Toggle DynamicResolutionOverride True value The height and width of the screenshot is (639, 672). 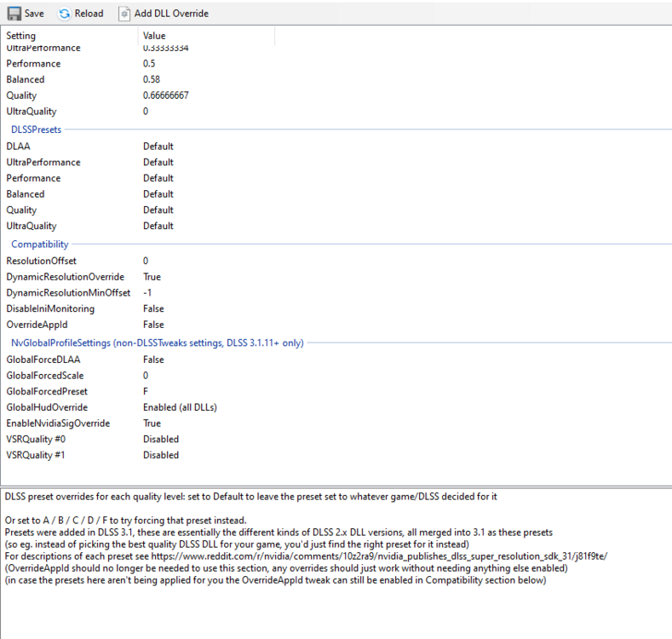click(x=152, y=277)
